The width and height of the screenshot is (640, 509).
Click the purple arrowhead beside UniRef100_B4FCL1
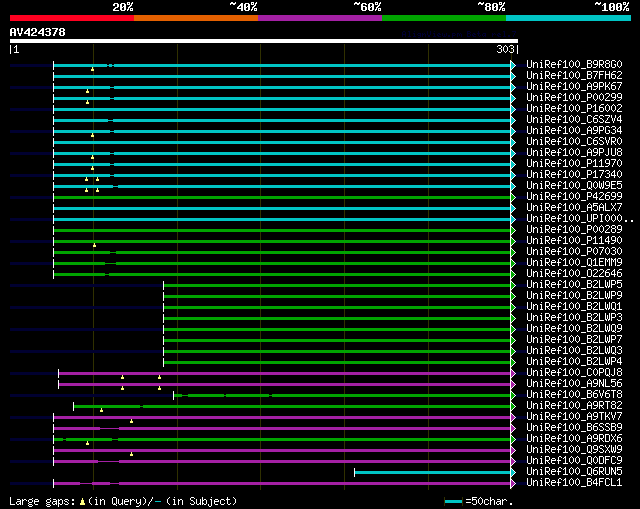click(x=513, y=483)
